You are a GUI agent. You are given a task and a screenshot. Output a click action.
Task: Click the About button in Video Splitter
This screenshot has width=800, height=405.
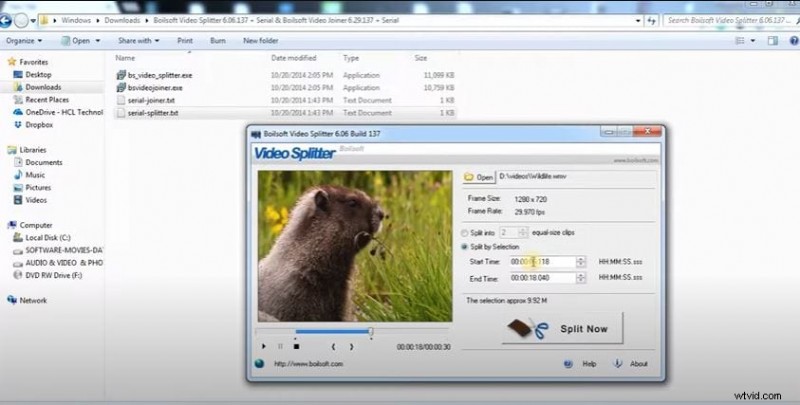click(631, 364)
